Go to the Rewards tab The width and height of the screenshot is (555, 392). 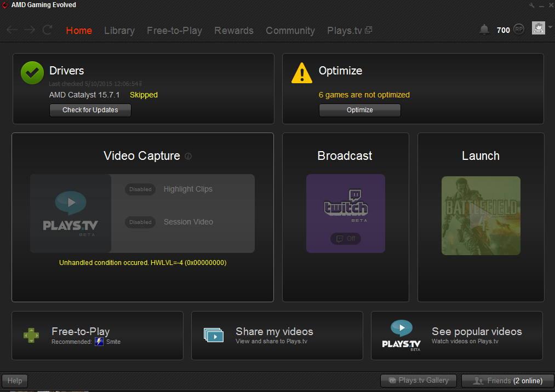click(234, 31)
